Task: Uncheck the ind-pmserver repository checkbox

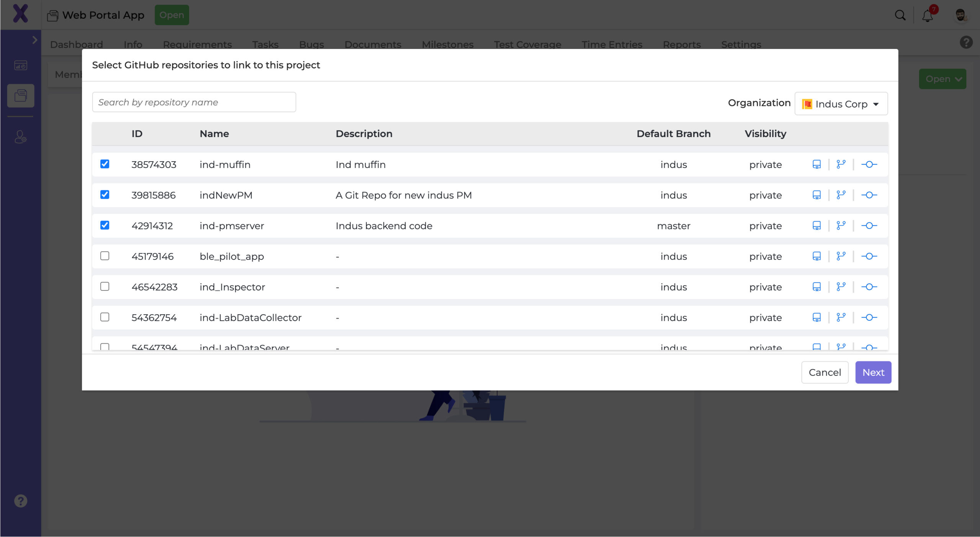Action: (x=105, y=225)
